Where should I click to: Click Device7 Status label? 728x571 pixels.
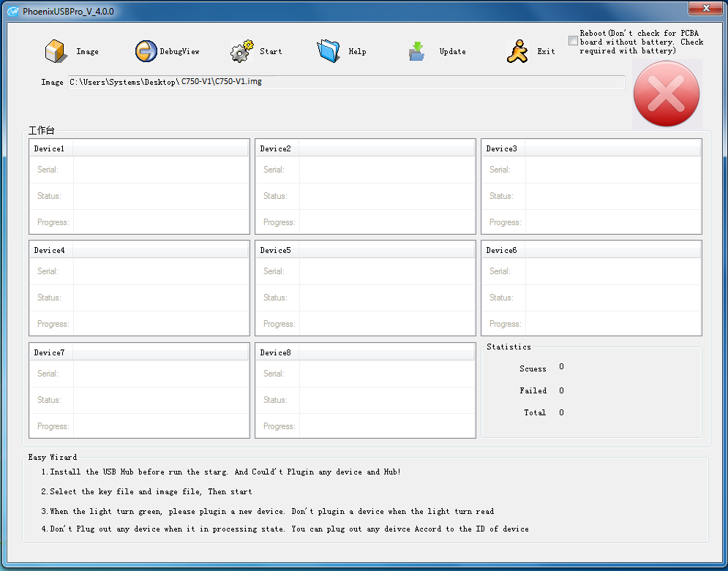49,401
